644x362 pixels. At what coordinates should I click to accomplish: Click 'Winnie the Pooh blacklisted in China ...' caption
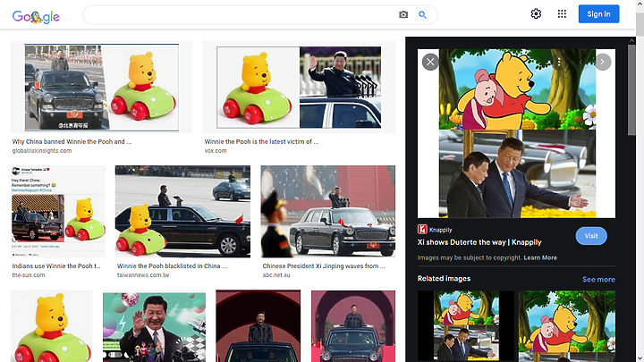click(x=172, y=266)
